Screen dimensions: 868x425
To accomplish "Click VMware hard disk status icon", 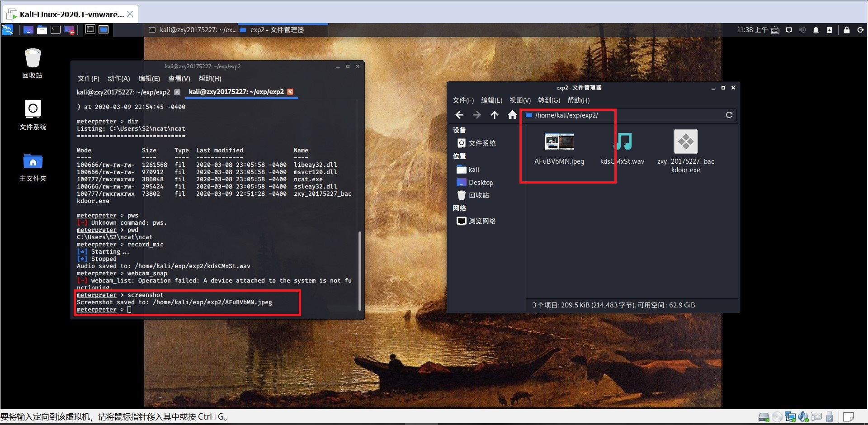I will pyautogui.click(x=764, y=417).
